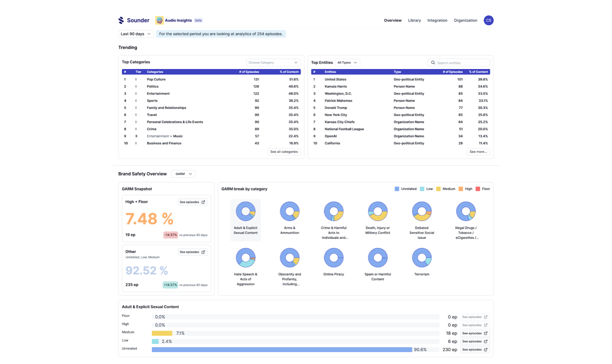Click See episodes in Unrelated row
The height and width of the screenshot is (364, 612).
pyautogui.click(x=475, y=350)
